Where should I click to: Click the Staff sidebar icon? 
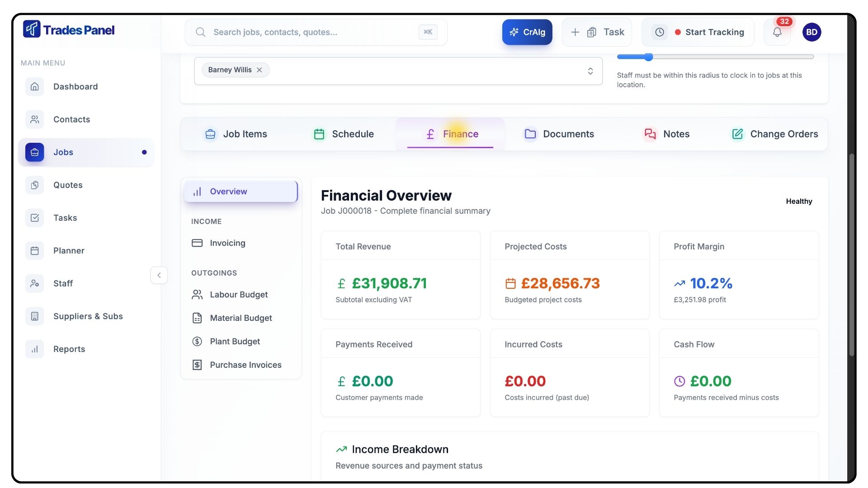(35, 283)
